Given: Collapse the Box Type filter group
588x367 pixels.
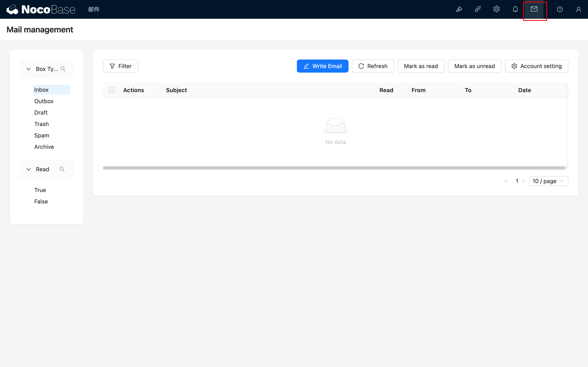Looking at the screenshot, I should tap(28, 69).
